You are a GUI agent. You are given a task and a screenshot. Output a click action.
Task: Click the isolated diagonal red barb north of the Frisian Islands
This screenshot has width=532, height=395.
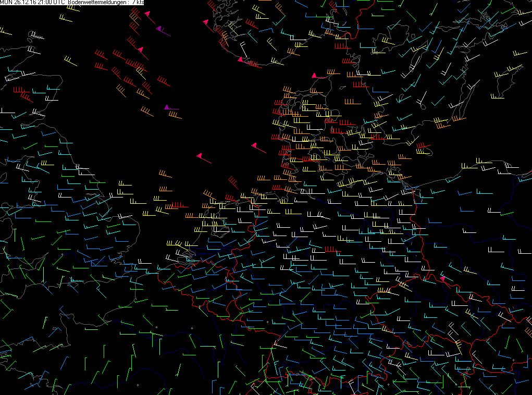(233, 182)
